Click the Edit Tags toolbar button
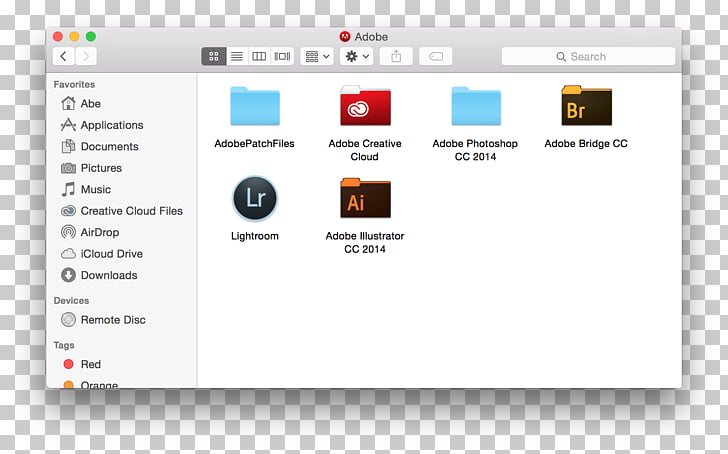Image resolution: width=728 pixels, height=454 pixels. tap(436, 56)
